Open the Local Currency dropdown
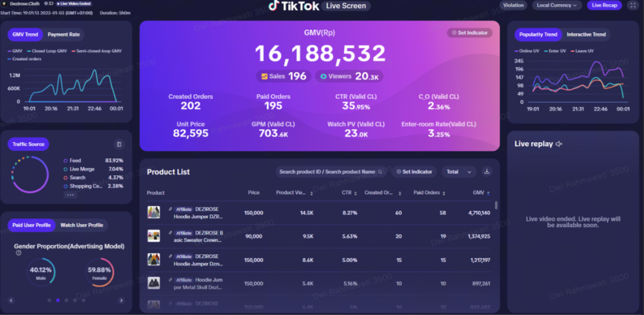644x315 pixels. [x=557, y=5]
